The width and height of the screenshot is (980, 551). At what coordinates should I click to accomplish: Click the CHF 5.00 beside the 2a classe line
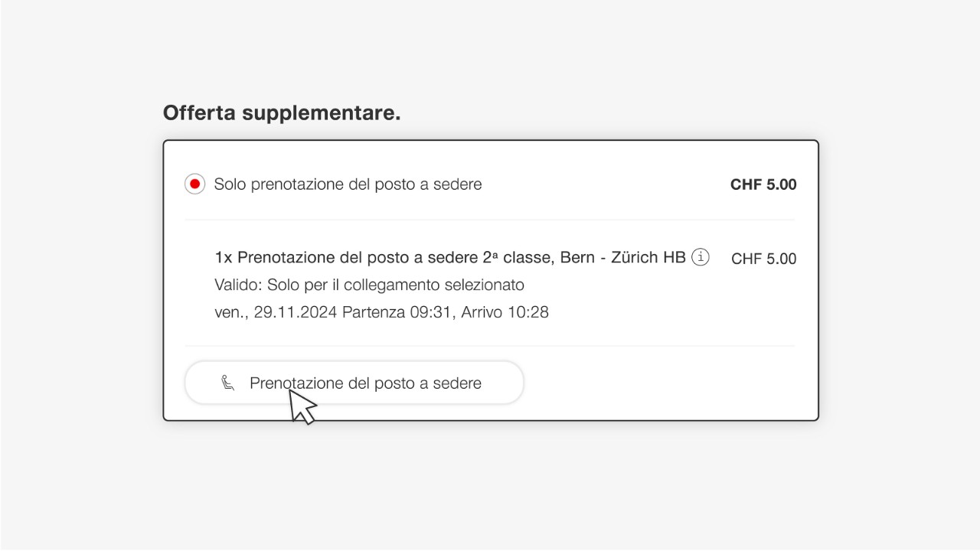point(763,259)
